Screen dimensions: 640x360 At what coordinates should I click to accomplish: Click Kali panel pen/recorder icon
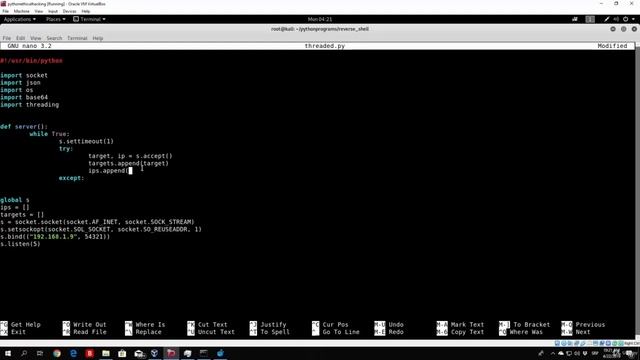click(x=607, y=19)
